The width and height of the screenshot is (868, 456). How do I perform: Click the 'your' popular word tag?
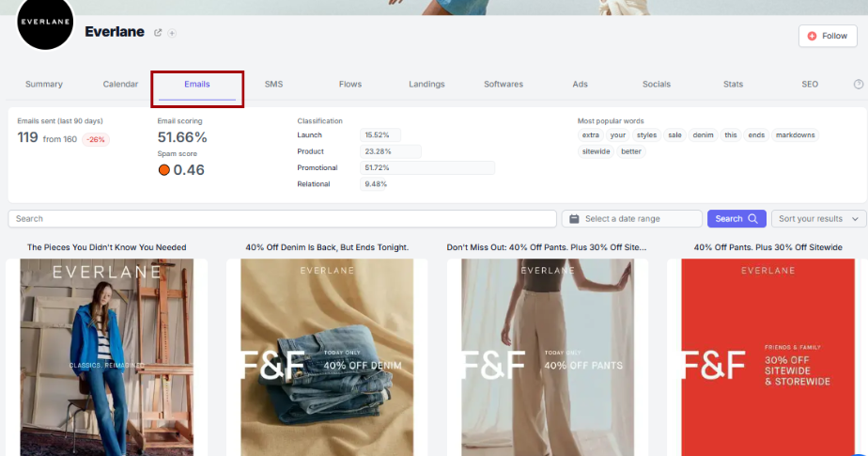[618, 135]
